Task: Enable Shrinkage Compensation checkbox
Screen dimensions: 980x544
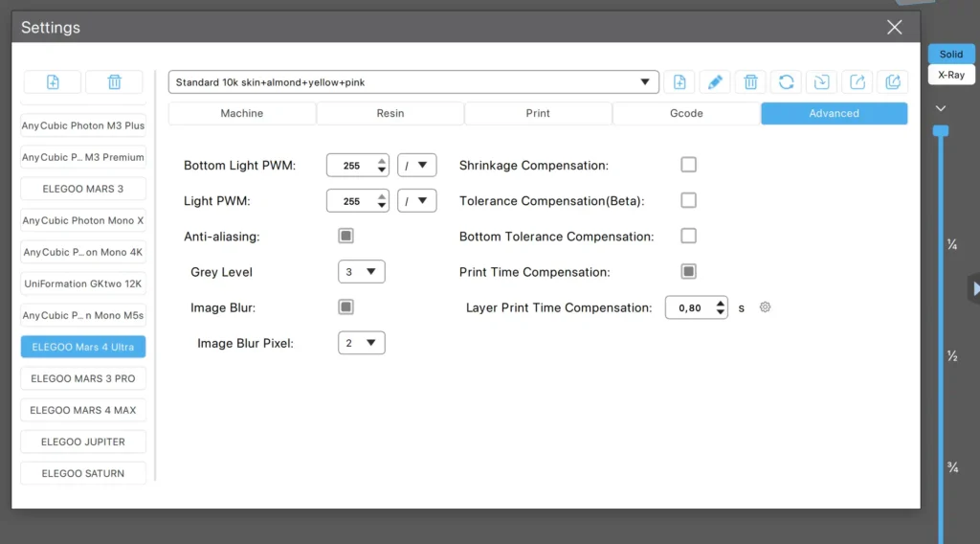Action: click(x=688, y=165)
